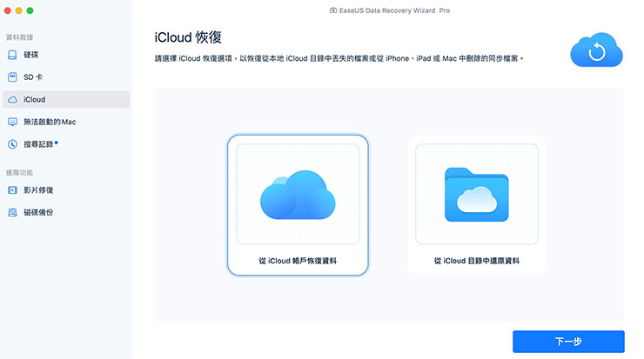Select the iCloud sidebar item
644x359 pixels.
pos(66,99)
